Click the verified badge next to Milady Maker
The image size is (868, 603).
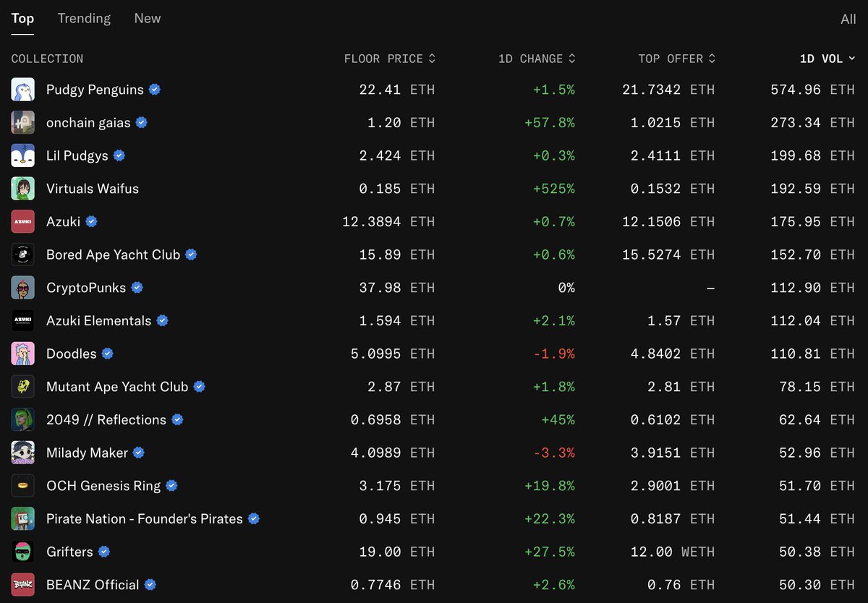(x=139, y=453)
